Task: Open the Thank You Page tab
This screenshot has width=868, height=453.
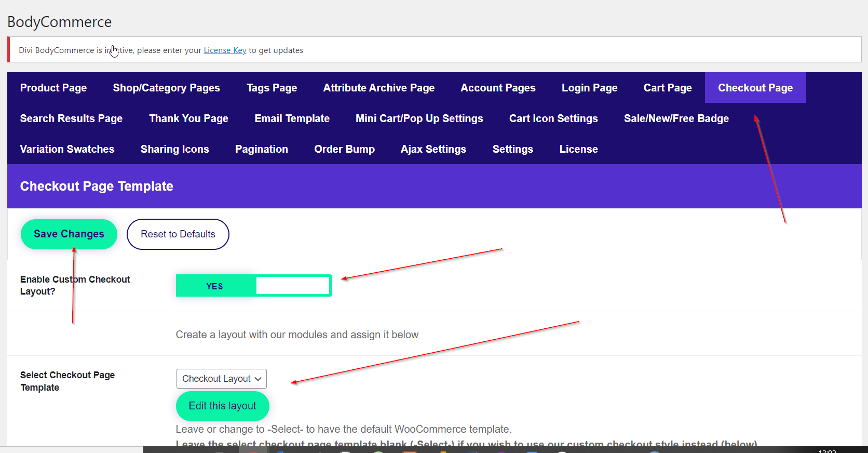Action: 188,118
